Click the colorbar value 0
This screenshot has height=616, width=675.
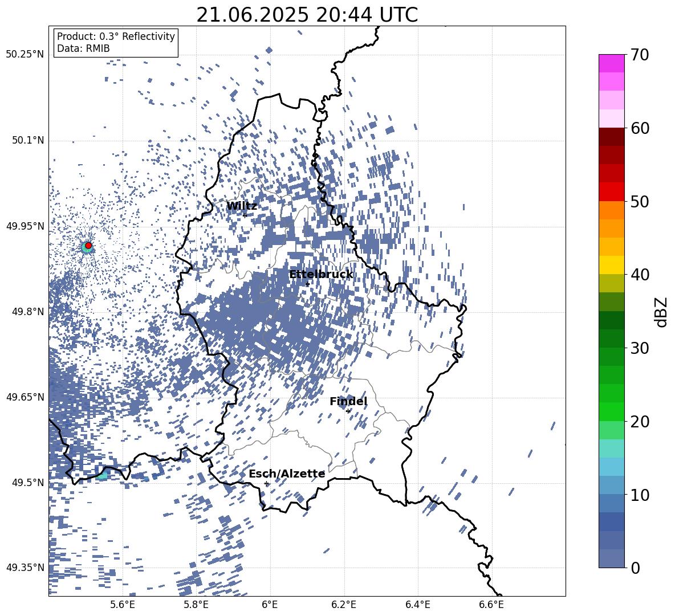pos(636,568)
